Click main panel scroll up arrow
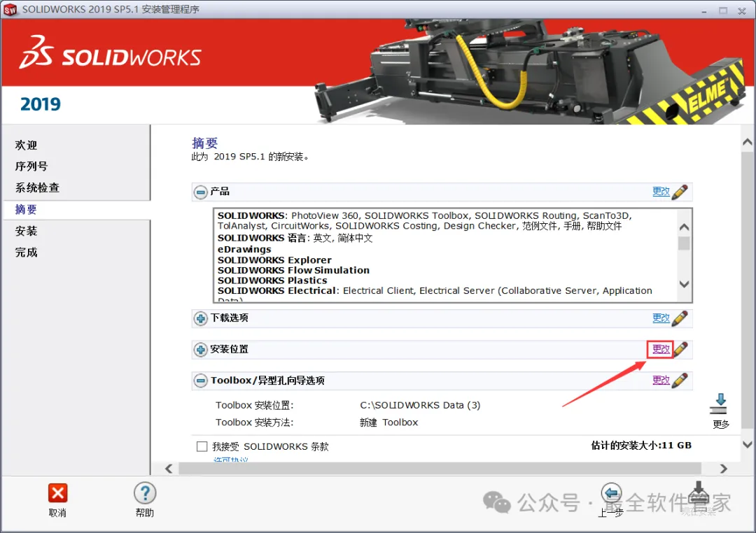 point(748,142)
